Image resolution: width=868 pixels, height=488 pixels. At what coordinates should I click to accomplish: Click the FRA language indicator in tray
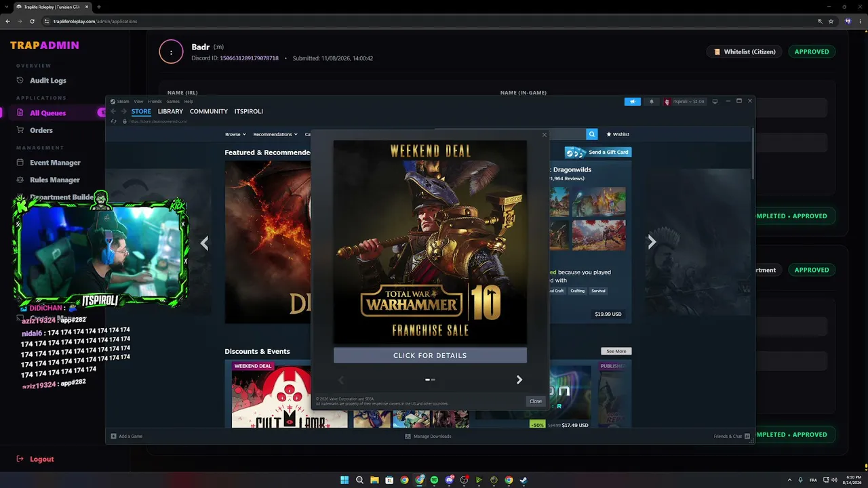[x=814, y=480]
